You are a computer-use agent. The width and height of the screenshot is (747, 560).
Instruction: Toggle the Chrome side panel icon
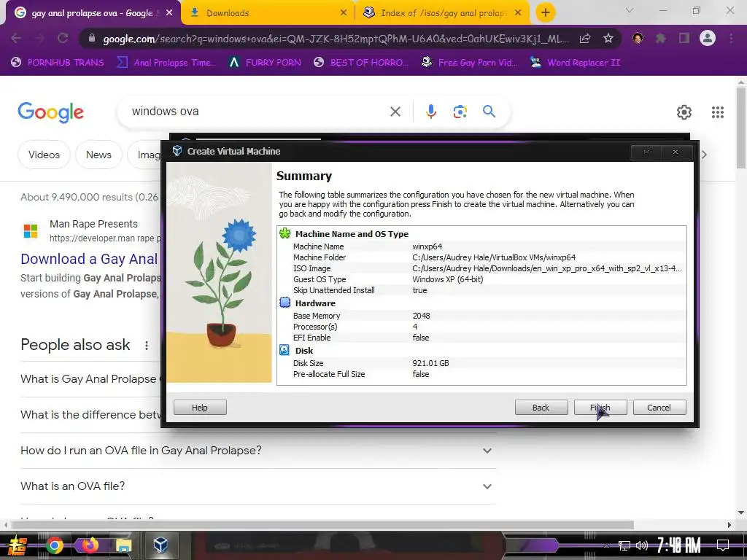(x=684, y=38)
